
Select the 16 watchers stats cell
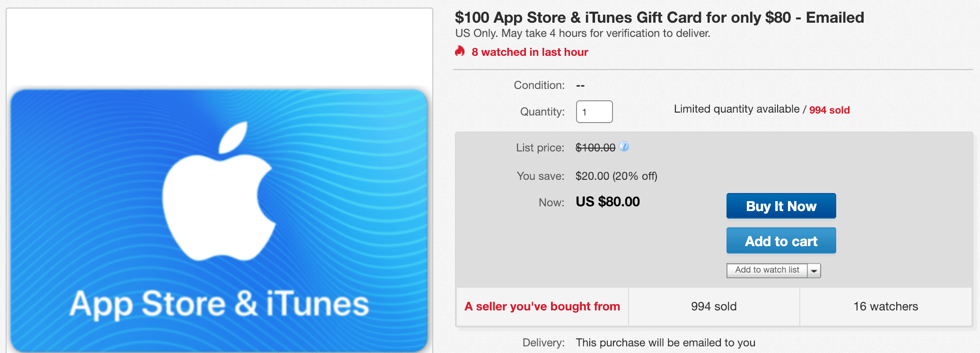(885, 307)
